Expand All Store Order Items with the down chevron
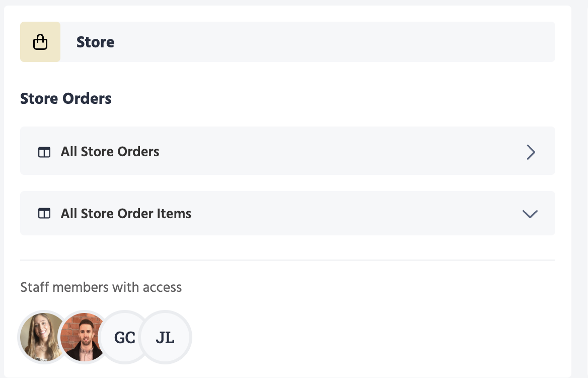588x378 pixels. pos(530,214)
